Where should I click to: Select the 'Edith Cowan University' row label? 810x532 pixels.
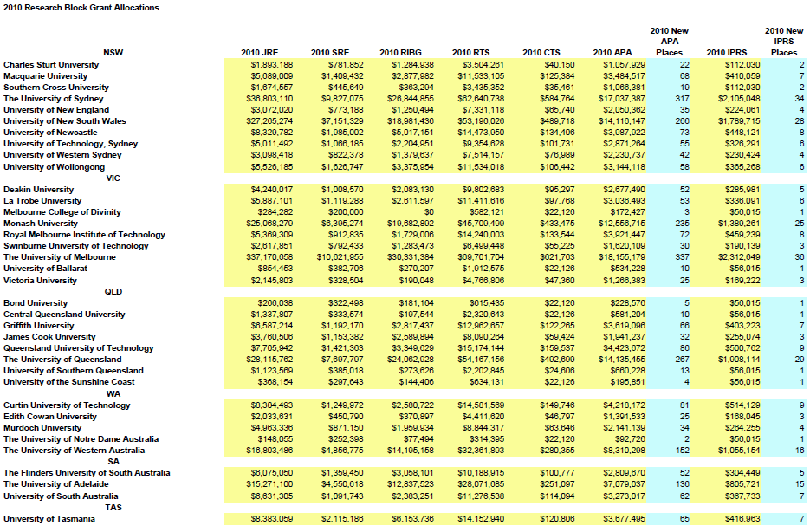[49, 417]
